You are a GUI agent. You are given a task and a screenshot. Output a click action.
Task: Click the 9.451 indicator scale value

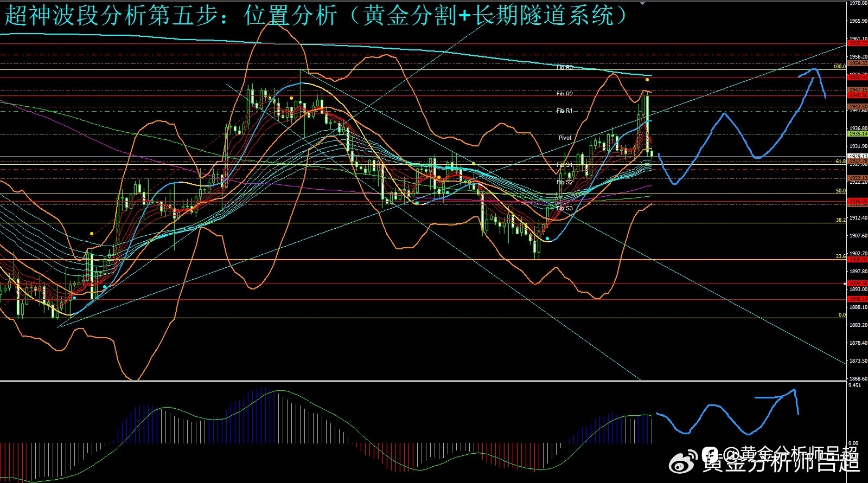tap(854, 385)
